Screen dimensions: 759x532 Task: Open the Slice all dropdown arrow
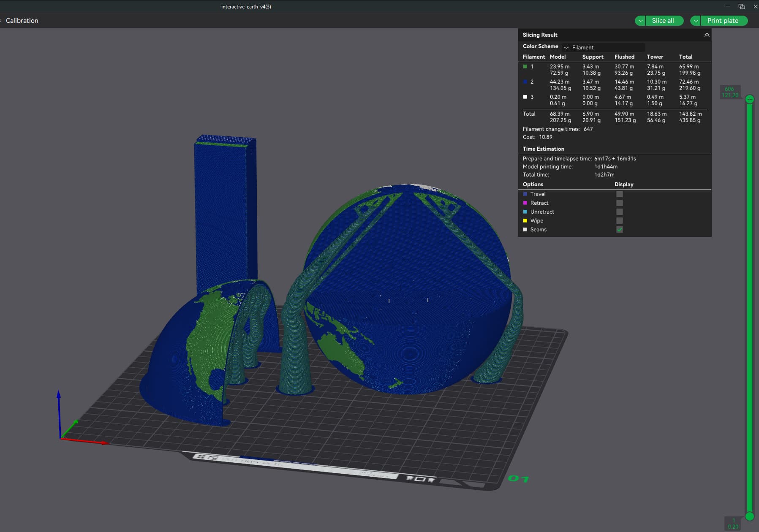[640, 21]
